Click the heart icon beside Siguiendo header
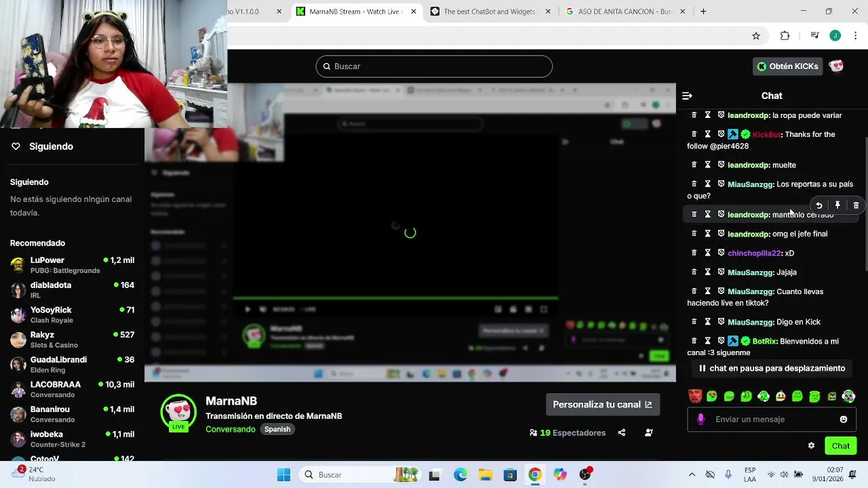 [x=16, y=146]
